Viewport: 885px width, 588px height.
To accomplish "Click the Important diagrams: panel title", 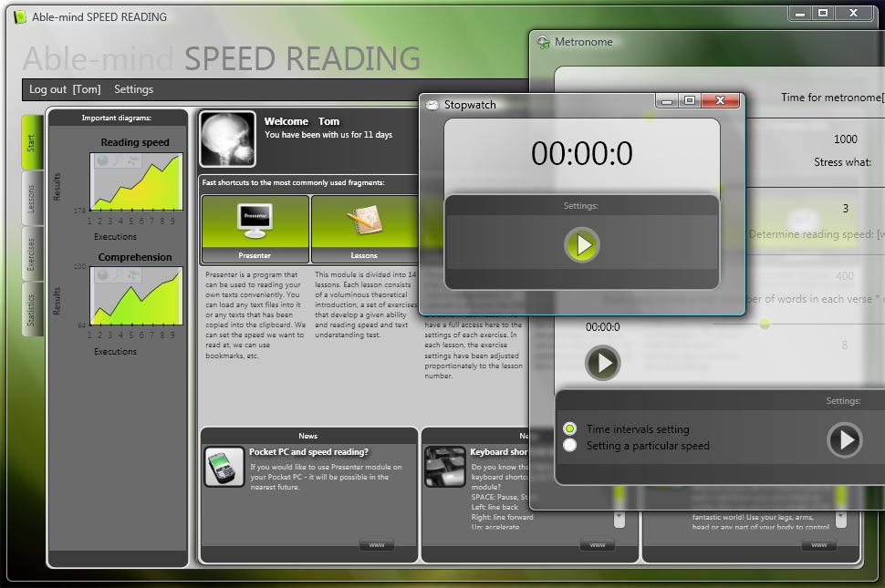I will (x=116, y=118).
